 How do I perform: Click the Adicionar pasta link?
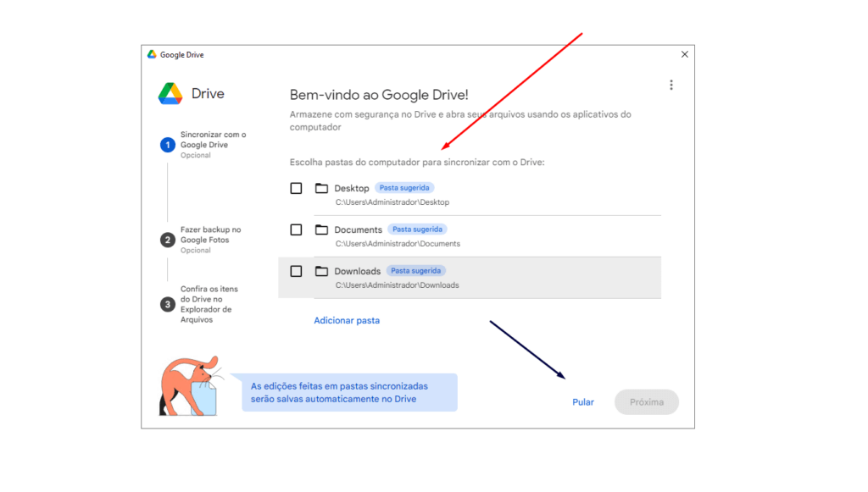click(x=347, y=320)
